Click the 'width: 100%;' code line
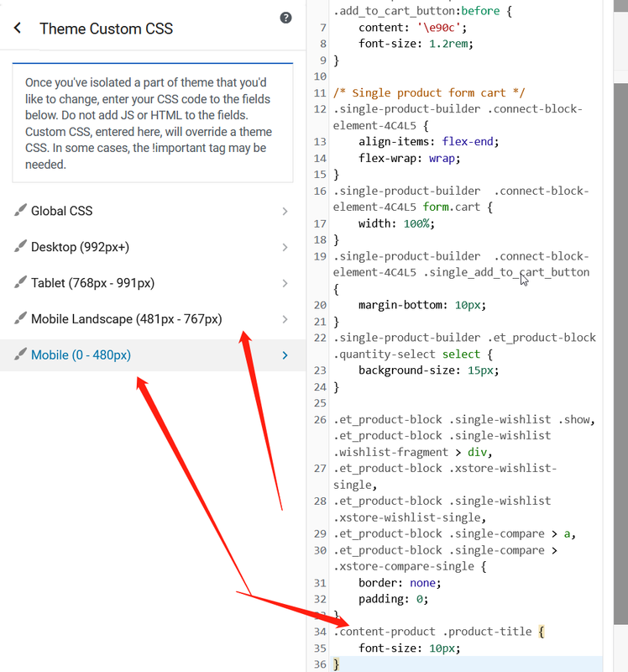The height and width of the screenshot is (672, 628). (396, 223)
